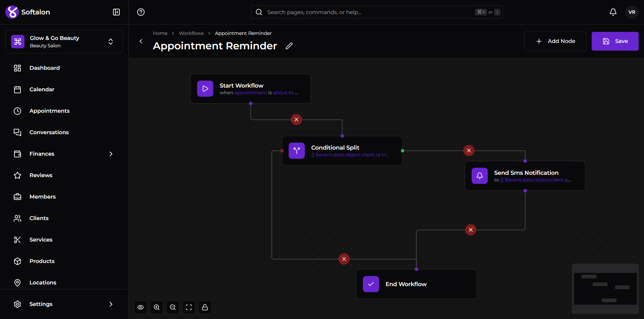Remove connection from Conditional Split to Send Sms
This screenshot has height=319, width=644.
pyautogui.click(x=469, y=151)
